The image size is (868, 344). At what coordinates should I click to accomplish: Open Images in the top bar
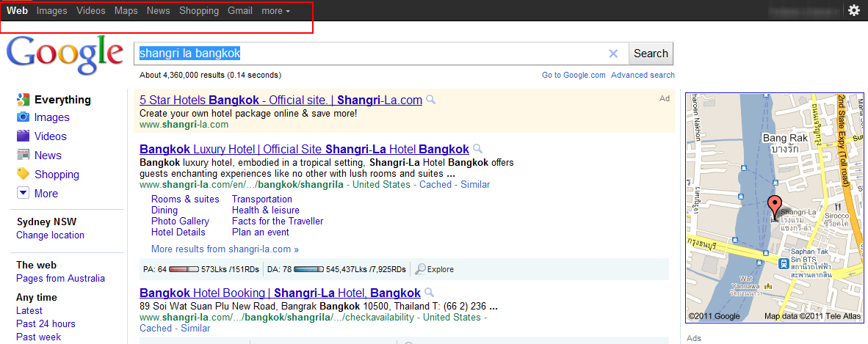pos(52,10)
